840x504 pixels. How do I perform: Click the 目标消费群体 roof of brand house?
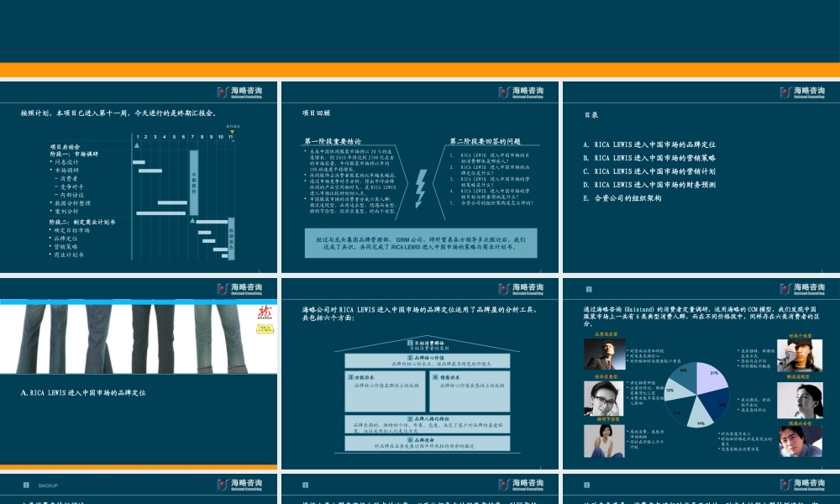point(427,345)
